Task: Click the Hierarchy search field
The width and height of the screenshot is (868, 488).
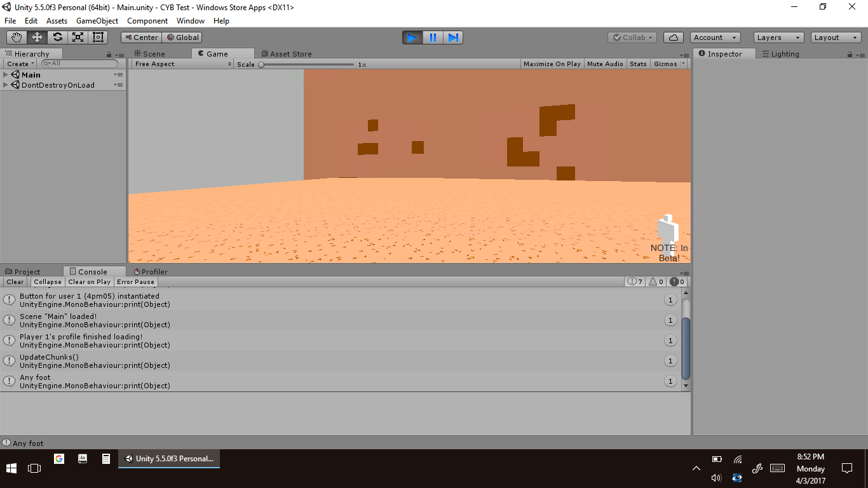Action: tap(80, 64)
